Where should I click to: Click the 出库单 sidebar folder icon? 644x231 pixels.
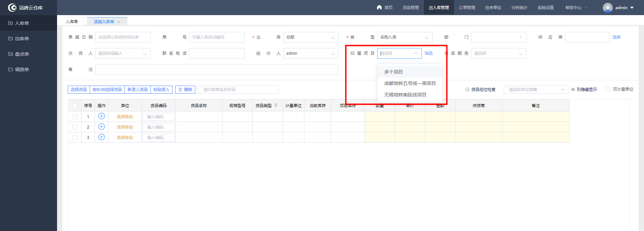[x=10, y=39]
